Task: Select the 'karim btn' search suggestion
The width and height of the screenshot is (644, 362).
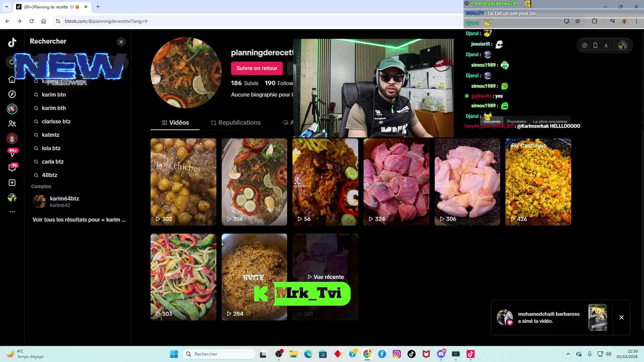Action: [x=54, y=95]
